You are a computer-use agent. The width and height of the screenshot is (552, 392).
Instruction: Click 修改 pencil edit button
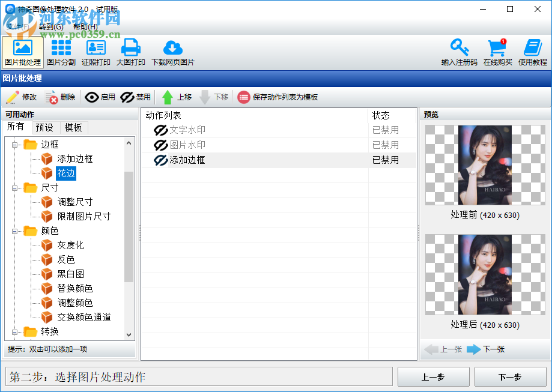click(22, 97)
